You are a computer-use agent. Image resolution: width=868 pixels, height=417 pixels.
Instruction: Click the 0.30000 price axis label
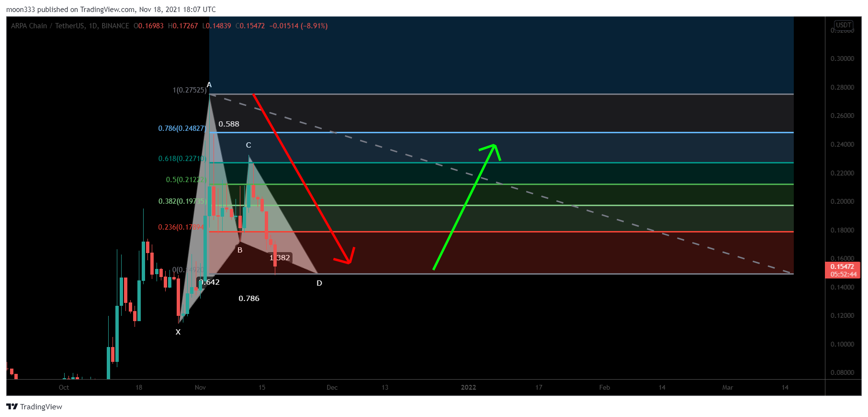pyautogui.click(x=842, y=58)
